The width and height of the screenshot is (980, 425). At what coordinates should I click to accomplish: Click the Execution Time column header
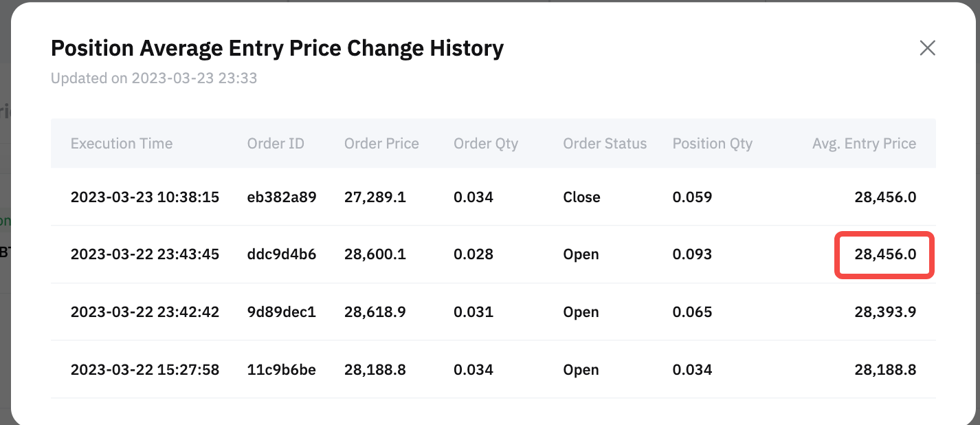pyautogui.click(x=122, y=144)
